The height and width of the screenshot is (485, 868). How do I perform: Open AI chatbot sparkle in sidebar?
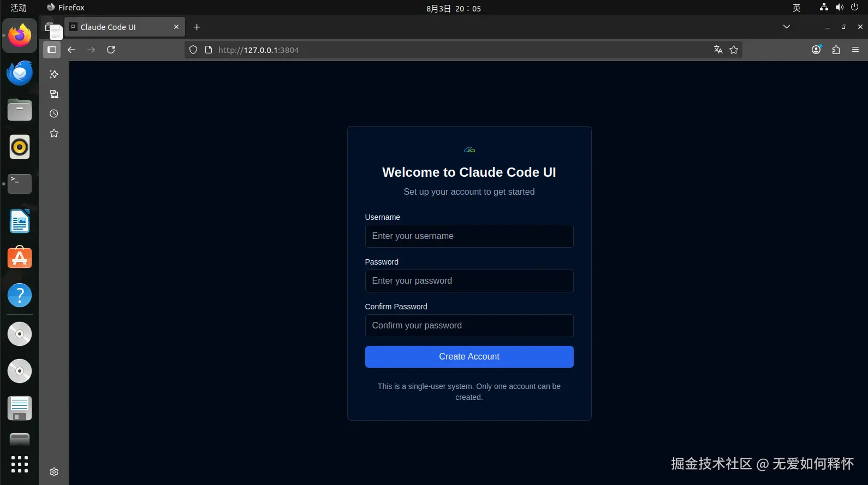(54, 74)
